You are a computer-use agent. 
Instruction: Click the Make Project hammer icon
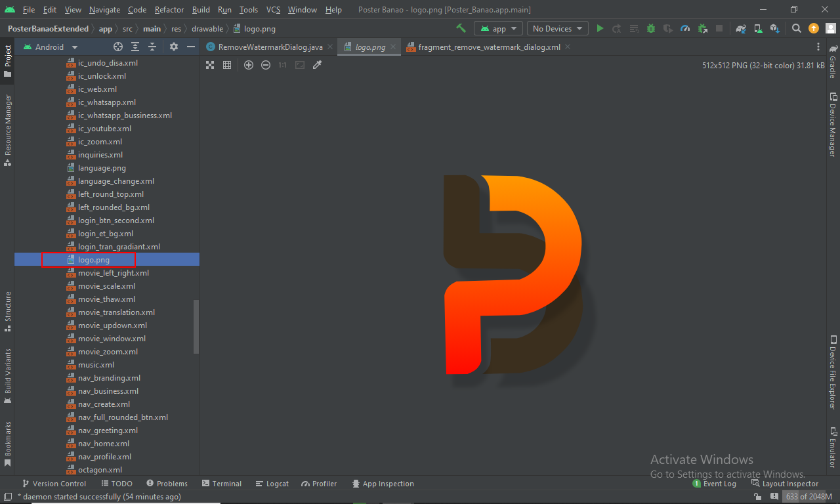coord(461,28)
